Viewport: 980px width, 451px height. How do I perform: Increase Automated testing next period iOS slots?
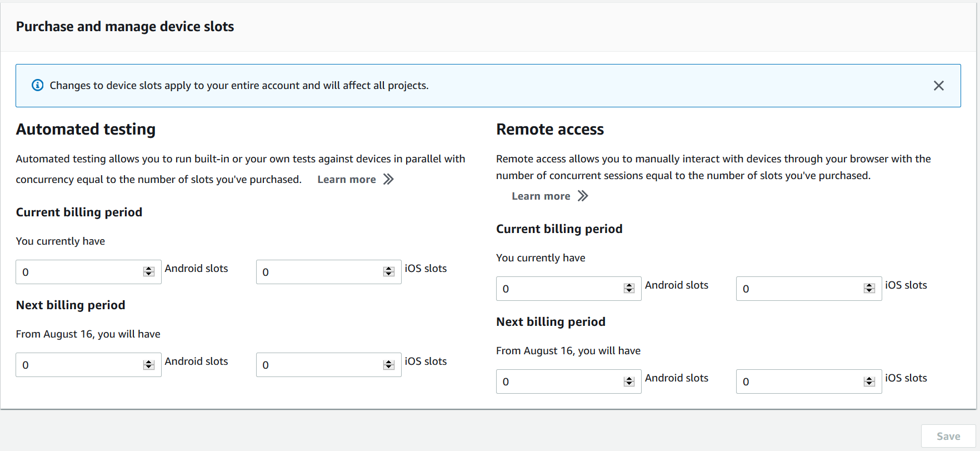click(x=388, y=362)
